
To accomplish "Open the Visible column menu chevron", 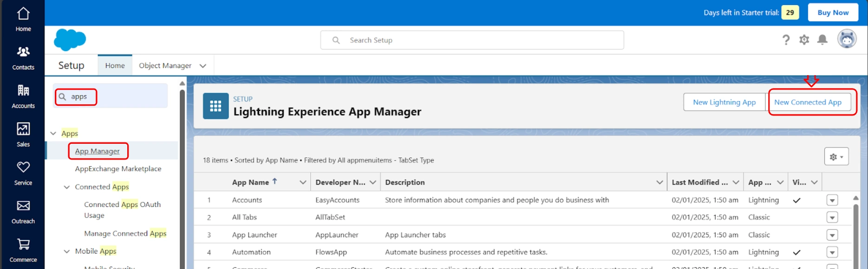I will click(814, 182).
